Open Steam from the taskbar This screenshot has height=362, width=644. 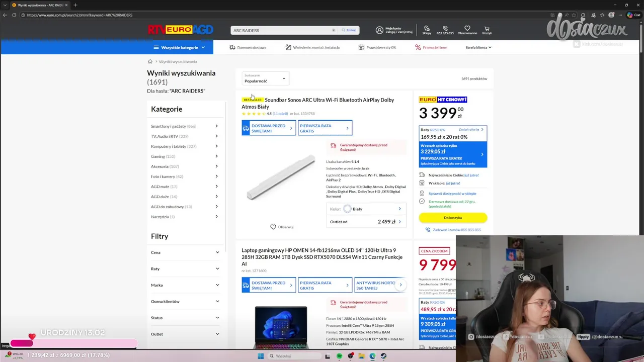click(383, 356)
